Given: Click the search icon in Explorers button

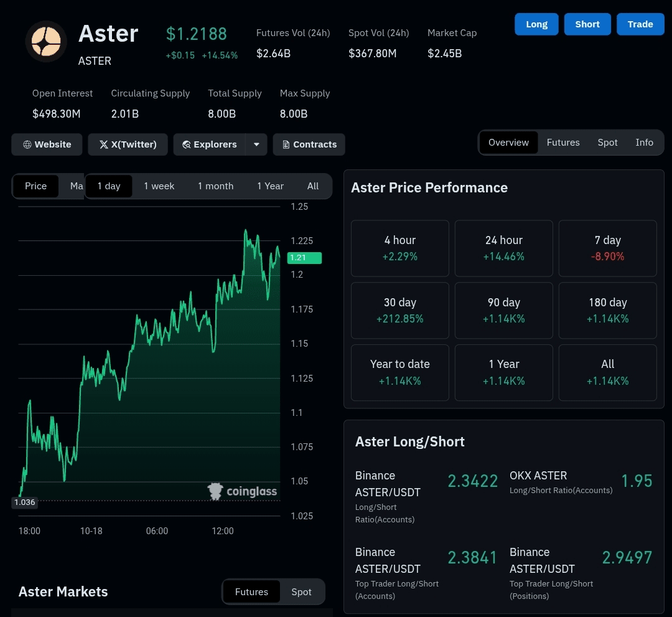Looking at the screenshot, I should (187, 144).
